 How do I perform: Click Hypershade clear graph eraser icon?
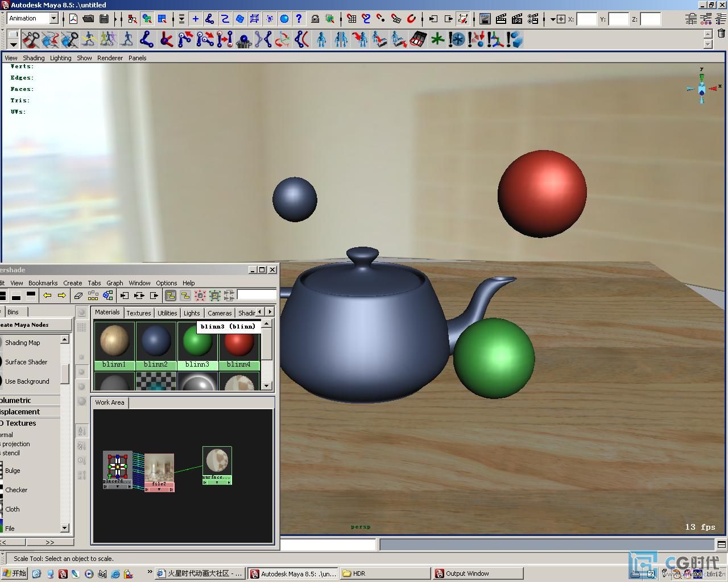[x=79, y=296]
